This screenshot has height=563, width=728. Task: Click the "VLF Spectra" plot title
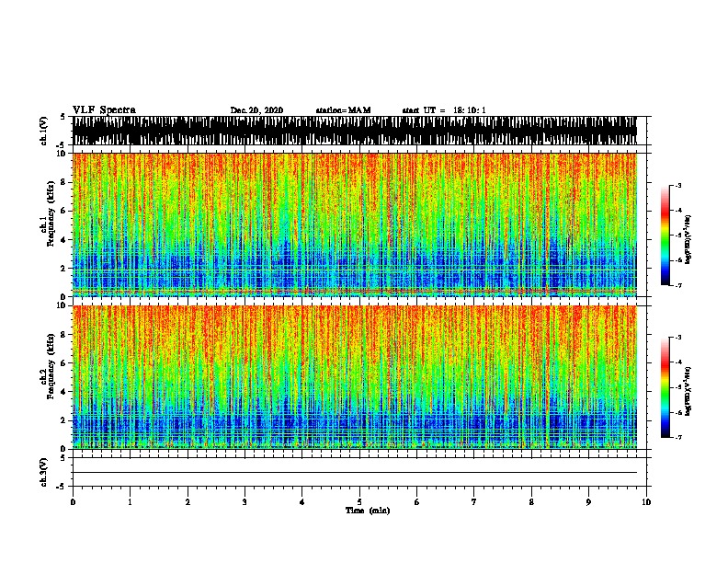point(105,110)
